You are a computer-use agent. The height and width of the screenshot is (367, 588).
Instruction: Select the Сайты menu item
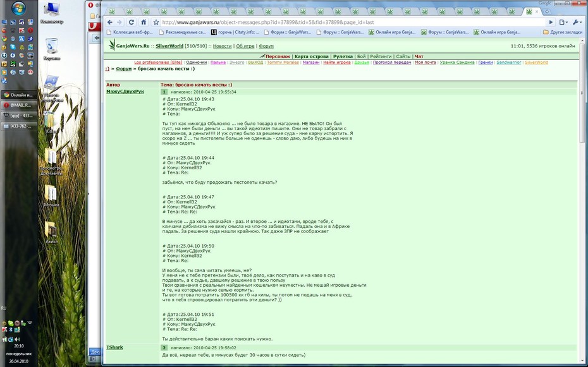coord(403,57)
